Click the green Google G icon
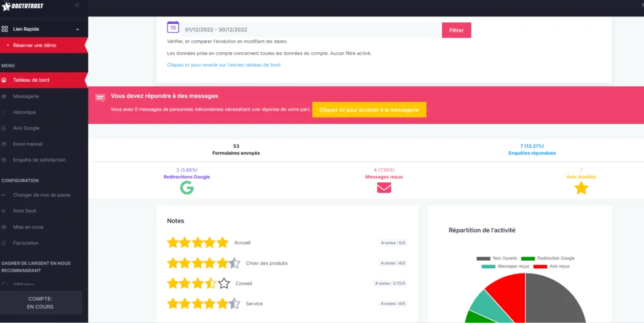Image resolution: width=644 pixels, height=323 pixels. pyautogui.click(x=187, y=187)
